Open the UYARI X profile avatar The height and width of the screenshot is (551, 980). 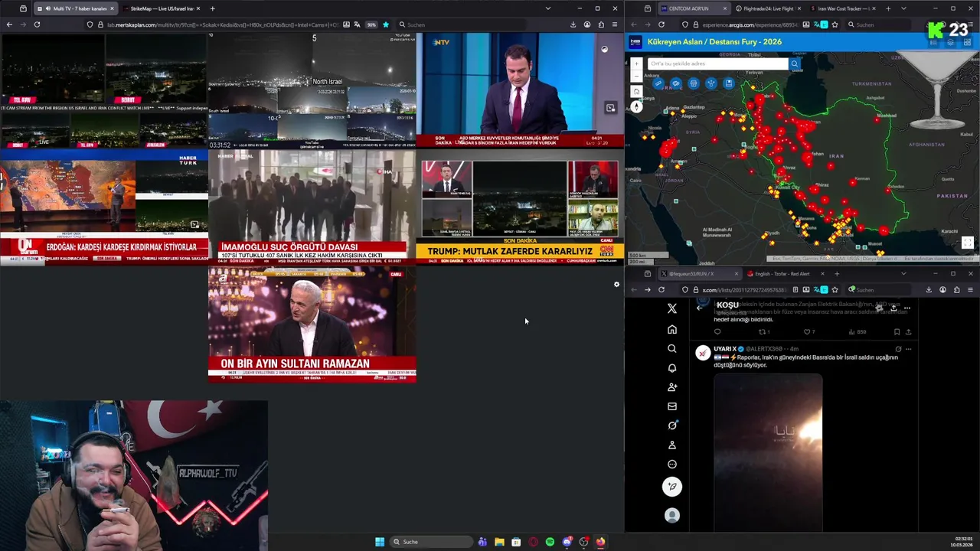pyautogui.click(x=702, y=353)
